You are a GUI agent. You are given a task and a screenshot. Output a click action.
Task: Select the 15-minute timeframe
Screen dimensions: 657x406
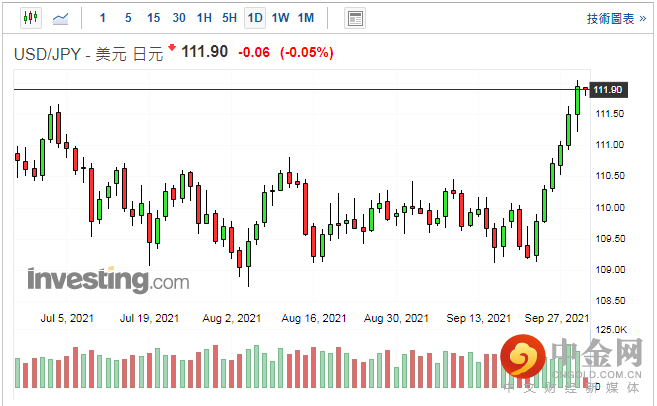(x=153, y=18)
